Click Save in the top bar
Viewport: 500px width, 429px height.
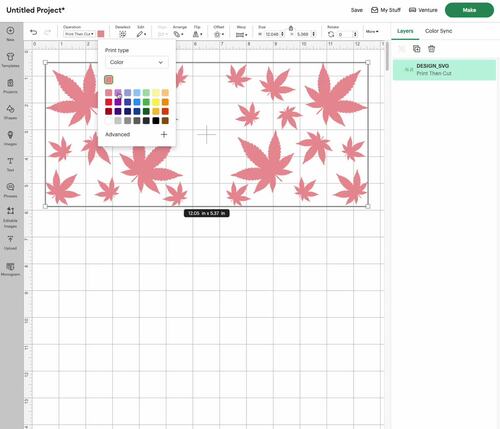coord(356,10)
